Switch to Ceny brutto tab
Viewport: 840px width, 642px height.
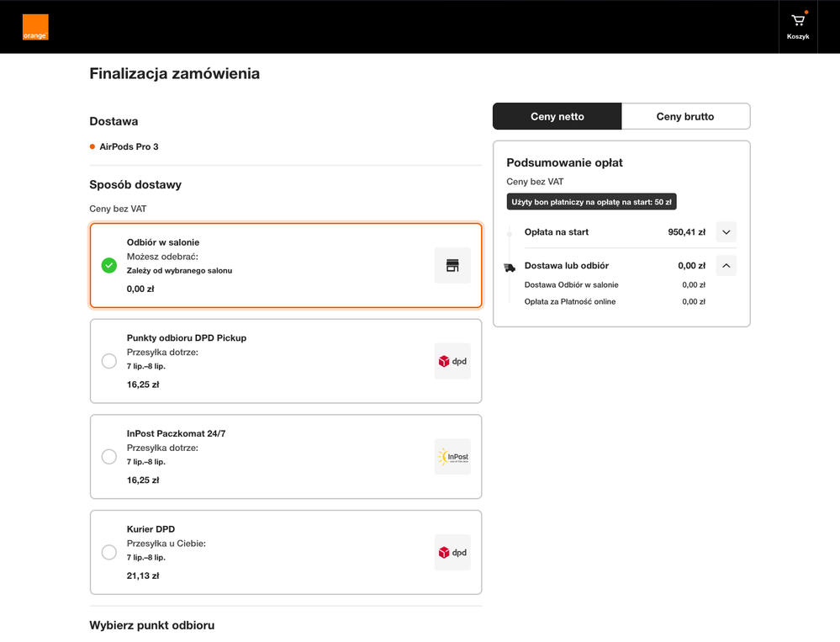[x=686, y=116]
